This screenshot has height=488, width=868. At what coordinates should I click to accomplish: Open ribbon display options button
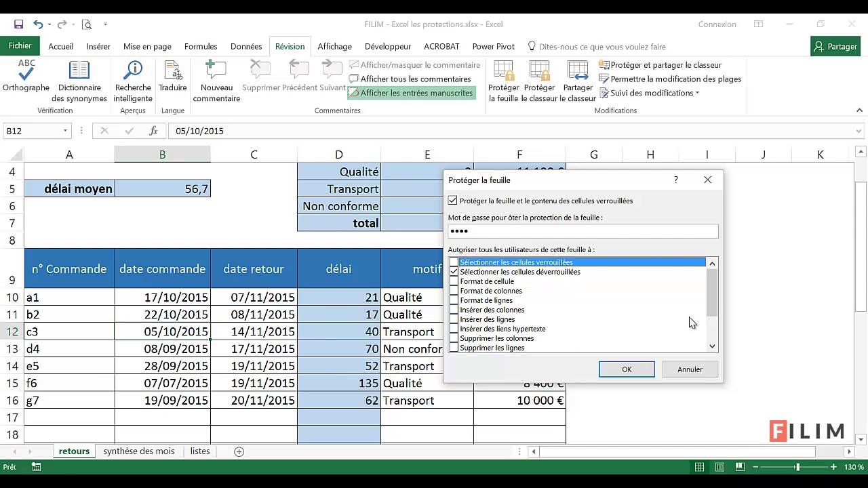758,24
